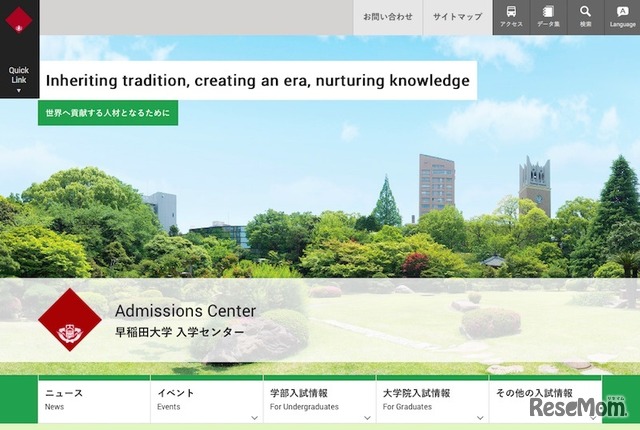Click the Admissions Center title text
The height and width of the screenshot is (430, 640).
(185, 311)
